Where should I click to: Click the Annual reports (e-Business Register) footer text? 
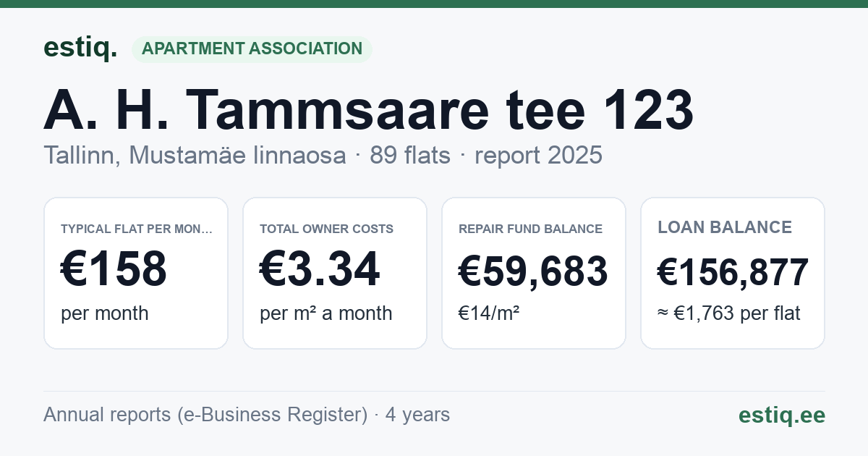point(205,415)
